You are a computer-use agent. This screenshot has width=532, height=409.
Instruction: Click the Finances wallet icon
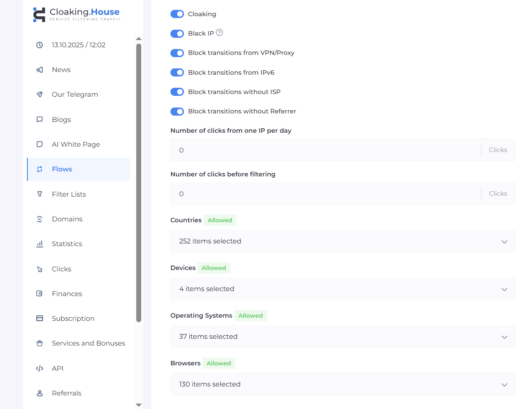coord(40,294)
